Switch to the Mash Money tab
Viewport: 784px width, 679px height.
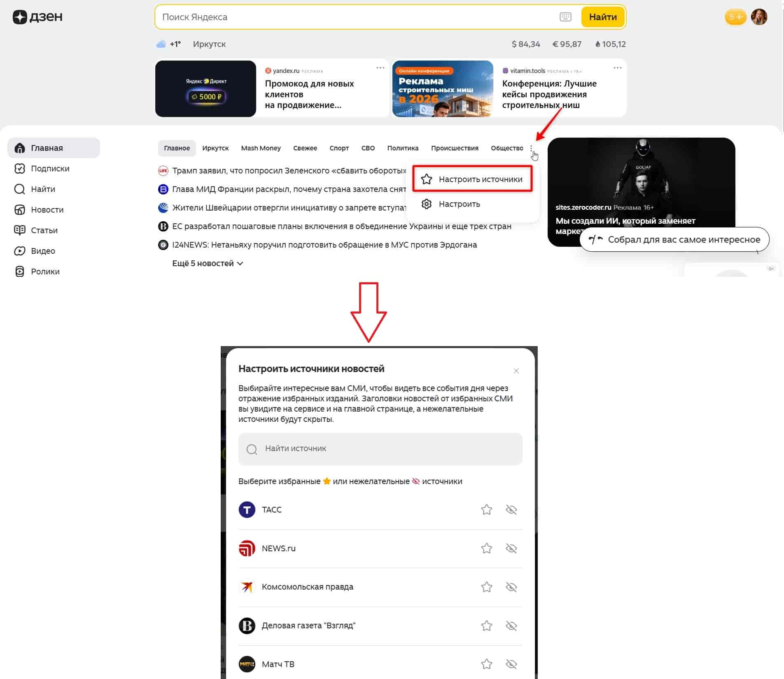[x=261, y=148]
